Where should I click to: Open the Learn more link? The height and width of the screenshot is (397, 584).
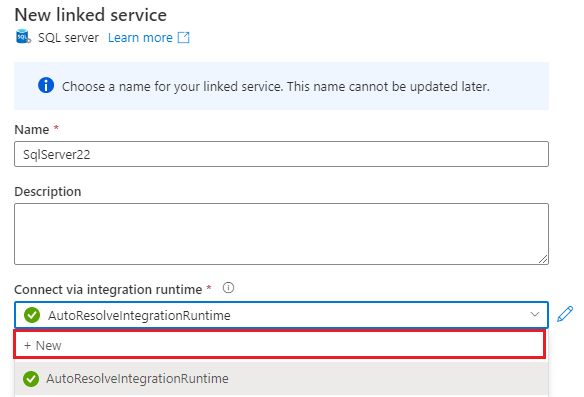[x=140, y=38]
